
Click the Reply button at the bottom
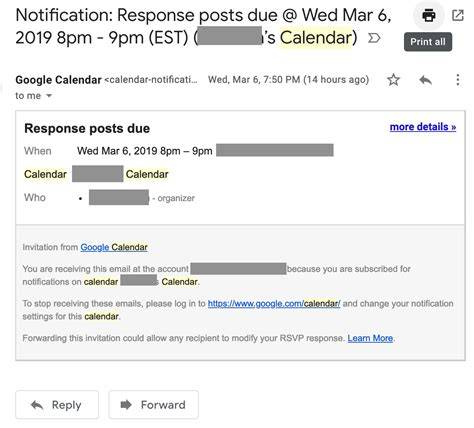(57, 405)
